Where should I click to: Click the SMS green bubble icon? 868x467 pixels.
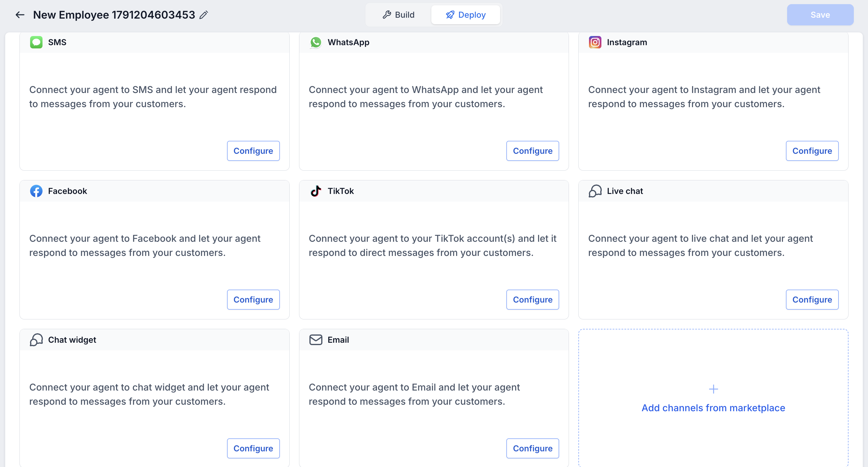coord(36,42)
